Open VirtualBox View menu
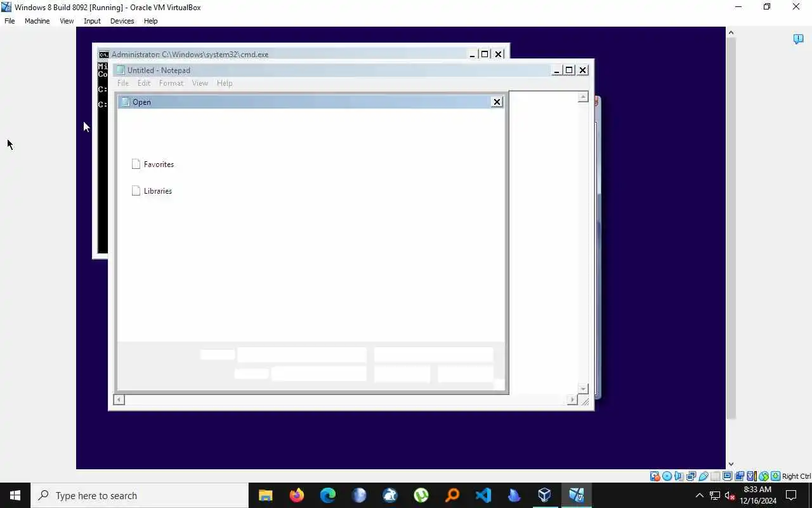 point(67,21)
